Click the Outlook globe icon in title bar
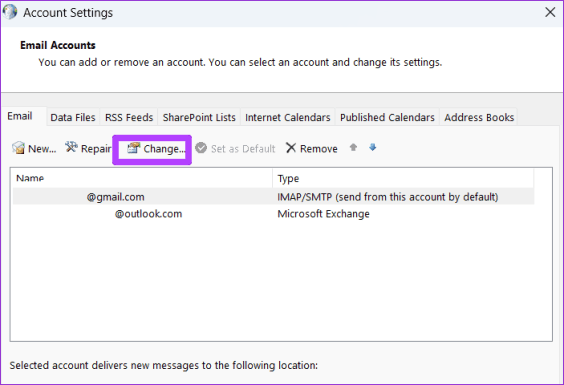Image resolution: width=564 pixels, height=385 pixels. click(10, 12)
